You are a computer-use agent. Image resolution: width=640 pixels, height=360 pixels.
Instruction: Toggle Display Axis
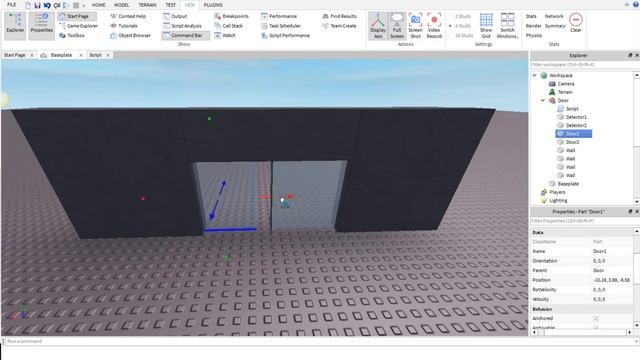378,26
